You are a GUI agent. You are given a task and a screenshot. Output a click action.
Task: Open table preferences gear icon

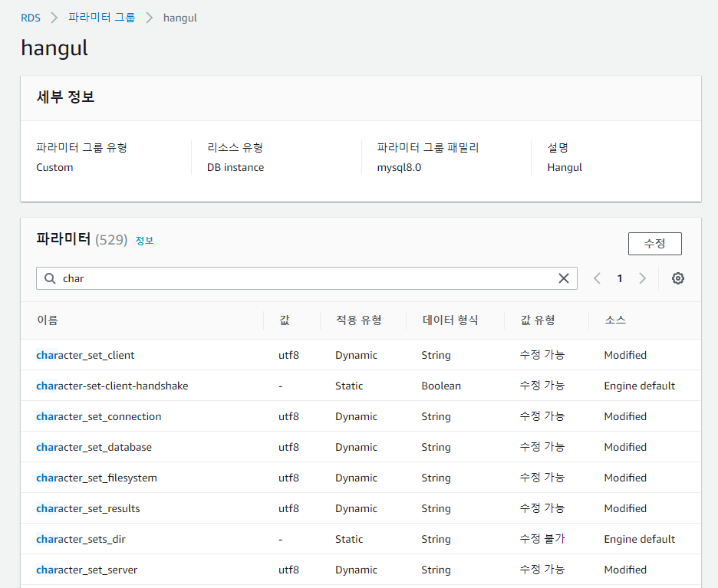point(677,278)
